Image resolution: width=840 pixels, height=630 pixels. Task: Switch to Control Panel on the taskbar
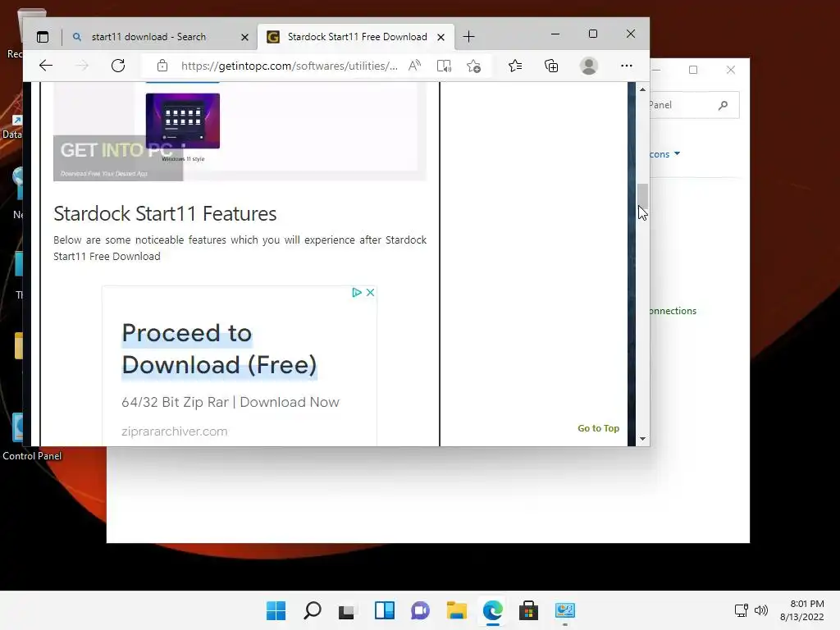[565, 610]
